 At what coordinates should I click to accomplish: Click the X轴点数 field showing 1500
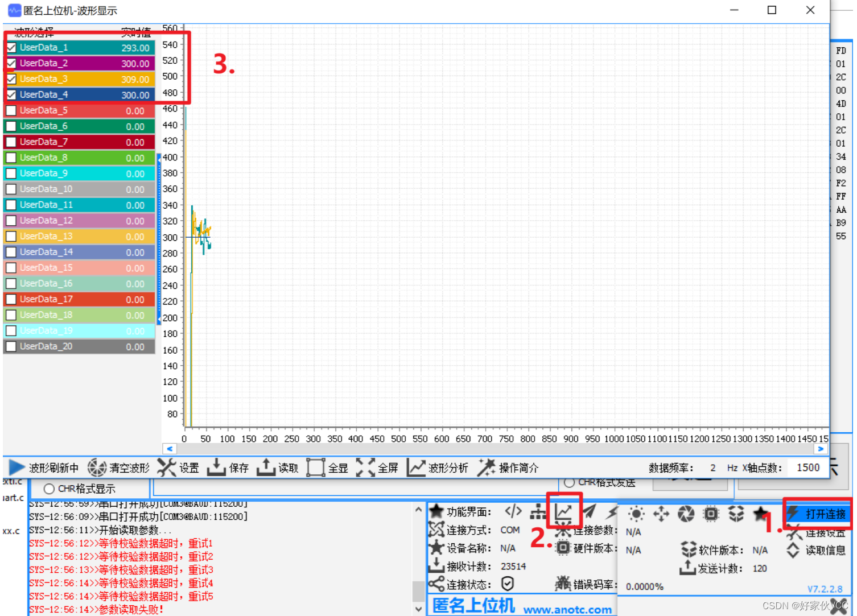click(x=808, y=468)
